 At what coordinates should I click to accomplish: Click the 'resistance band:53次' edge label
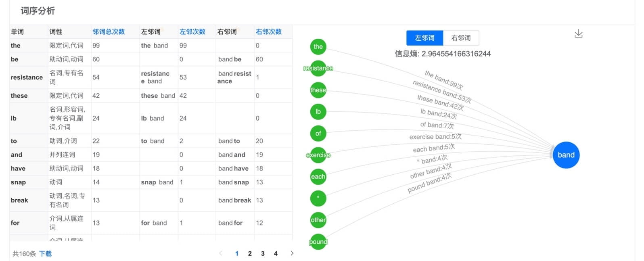(x=442, y=91)
